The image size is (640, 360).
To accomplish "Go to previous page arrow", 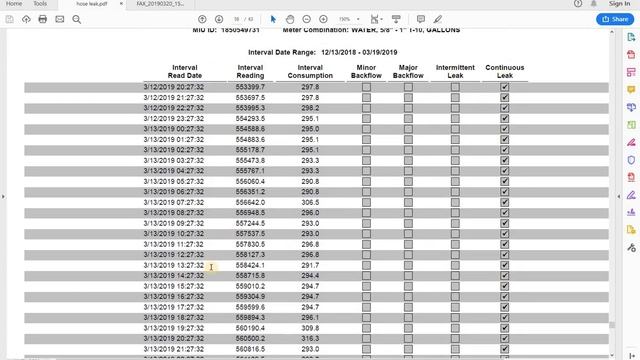I will [x=202, y=19].
